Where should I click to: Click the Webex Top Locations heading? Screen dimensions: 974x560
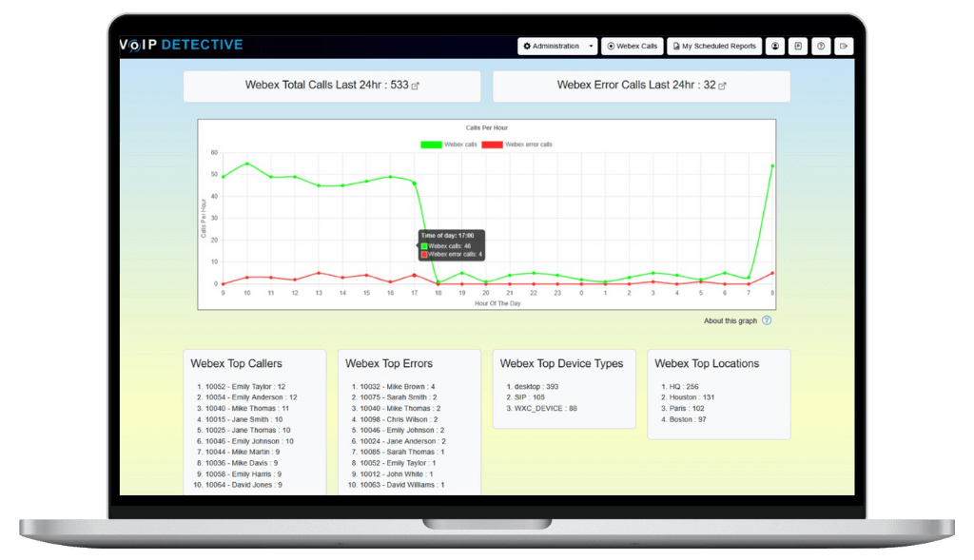pos(707,364)
